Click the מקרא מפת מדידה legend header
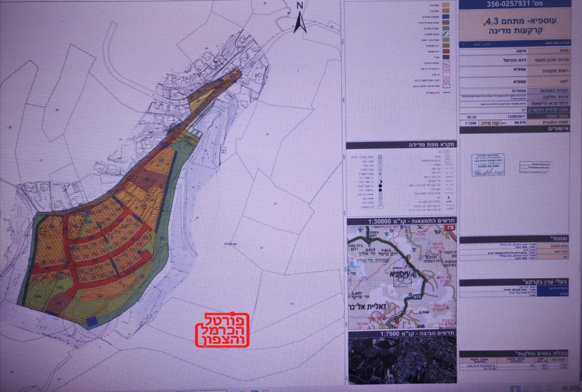The height and width of the screenshot is (392, 582). coord(402,145)
